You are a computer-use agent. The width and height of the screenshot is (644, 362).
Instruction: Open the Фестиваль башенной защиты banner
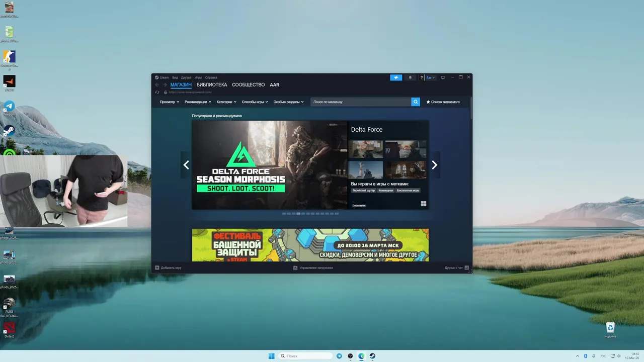point(310,245)
